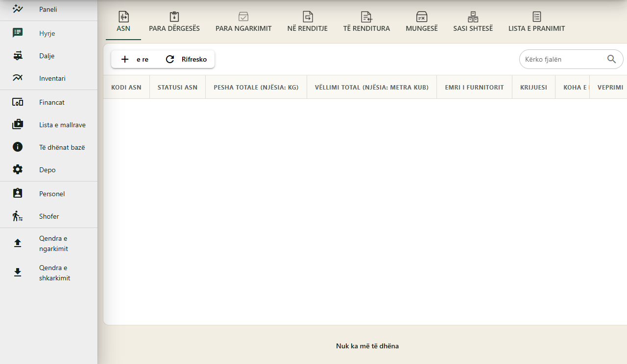Open the Qendra e ngarkimit upload icon
Image resolution: width=627 pixels, height=364 pixels.
[18, 243]
